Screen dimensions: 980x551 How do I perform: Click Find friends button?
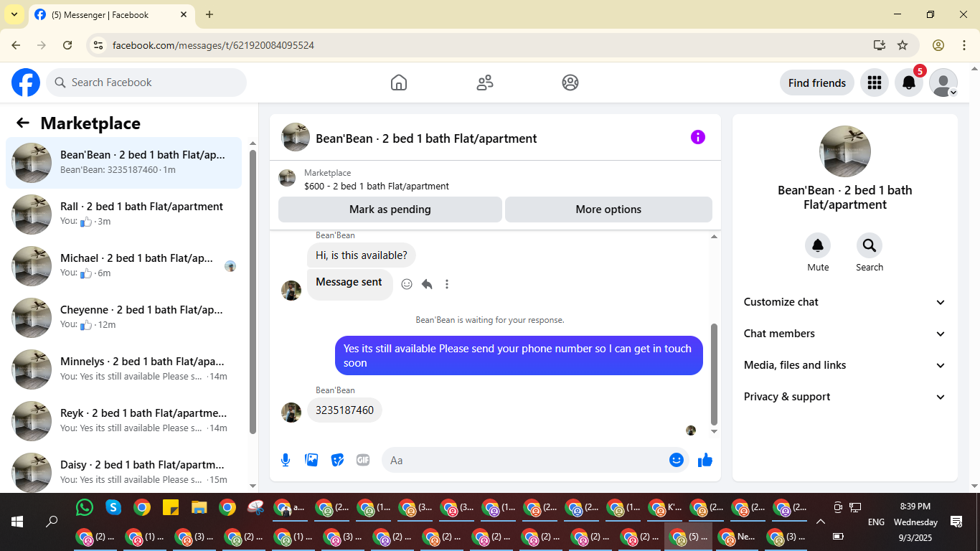pyautogui.click(x=817, y=83)
